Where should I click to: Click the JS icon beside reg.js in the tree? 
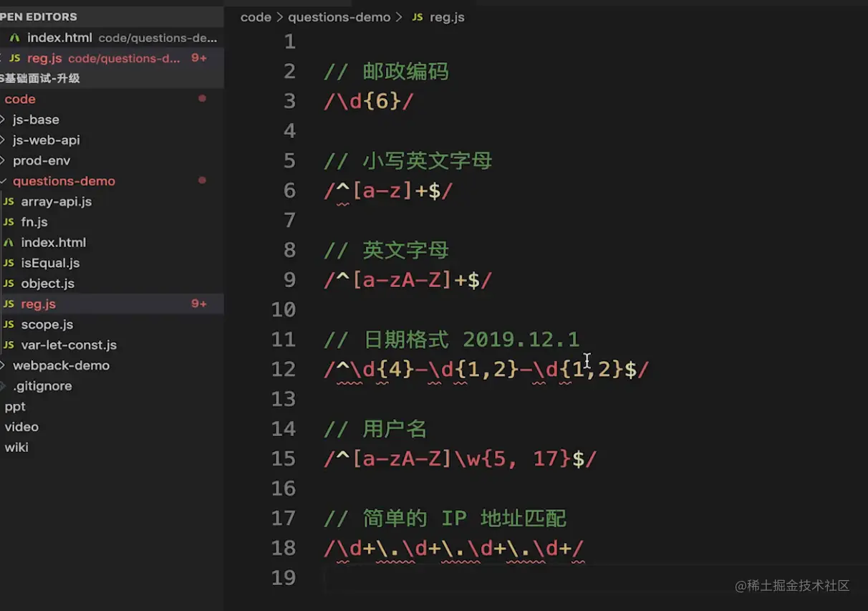tap(9, 304)
